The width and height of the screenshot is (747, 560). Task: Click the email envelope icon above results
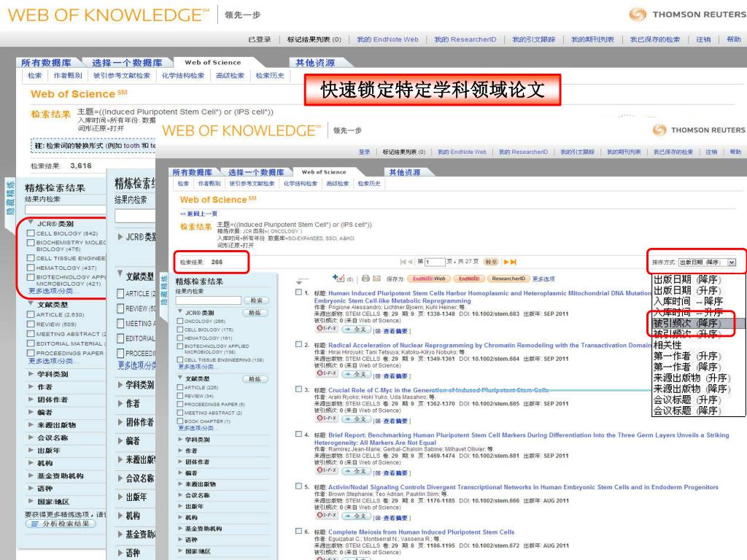(376, 278)
